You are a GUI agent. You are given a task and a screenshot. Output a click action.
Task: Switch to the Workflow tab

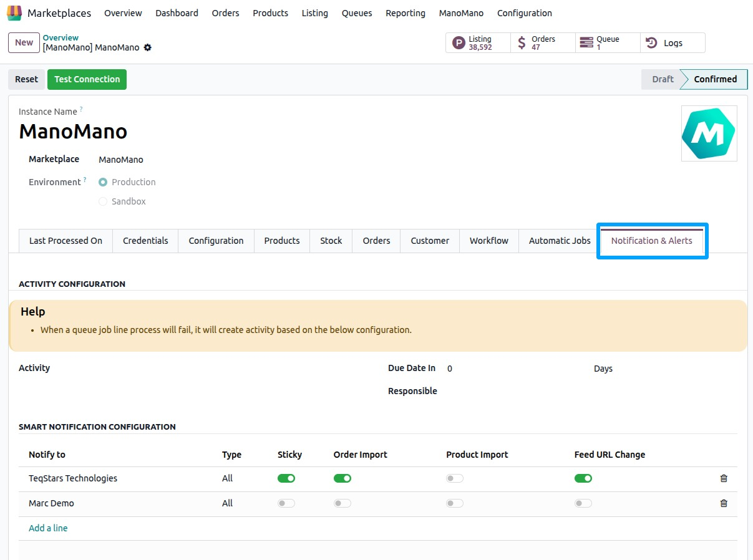(x=489, y=241)
